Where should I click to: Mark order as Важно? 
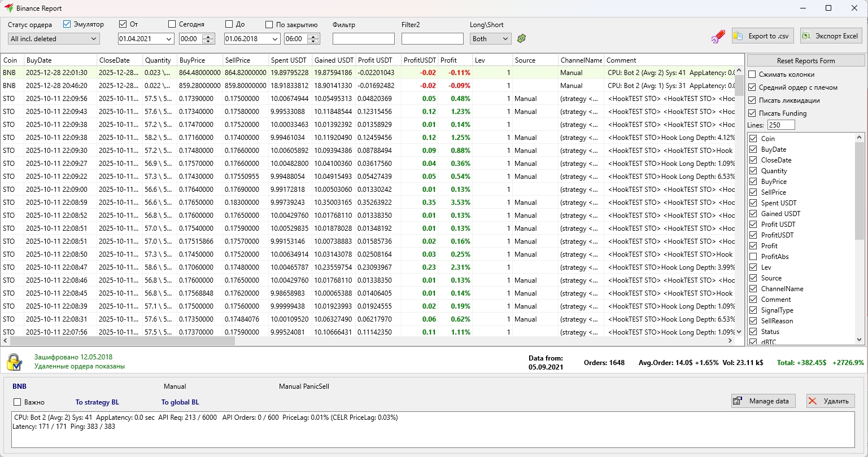click(18, 402)
